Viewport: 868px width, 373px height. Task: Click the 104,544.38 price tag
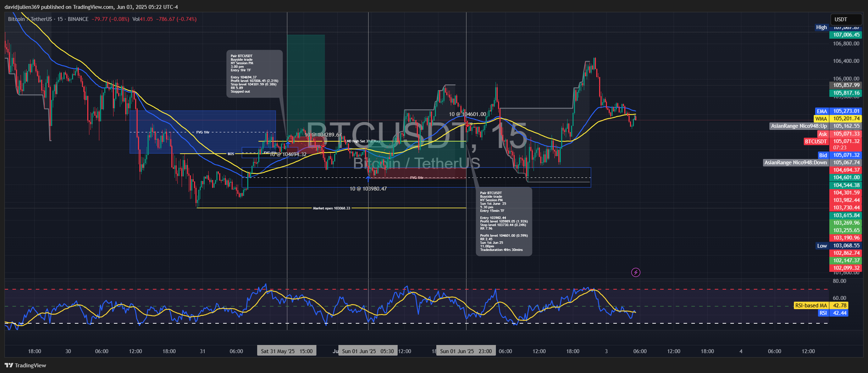point(846,185)
